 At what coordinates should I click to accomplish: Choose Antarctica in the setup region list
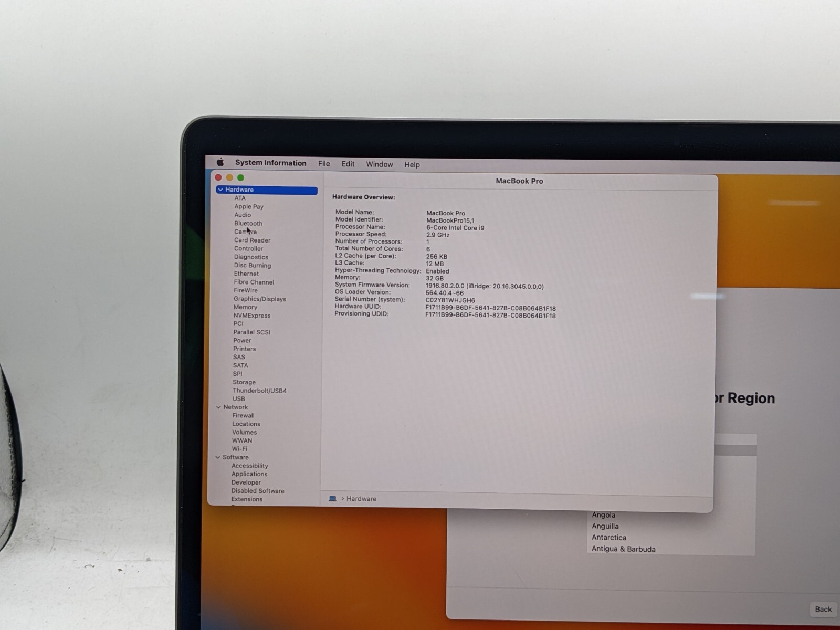[x=609, y=538]
